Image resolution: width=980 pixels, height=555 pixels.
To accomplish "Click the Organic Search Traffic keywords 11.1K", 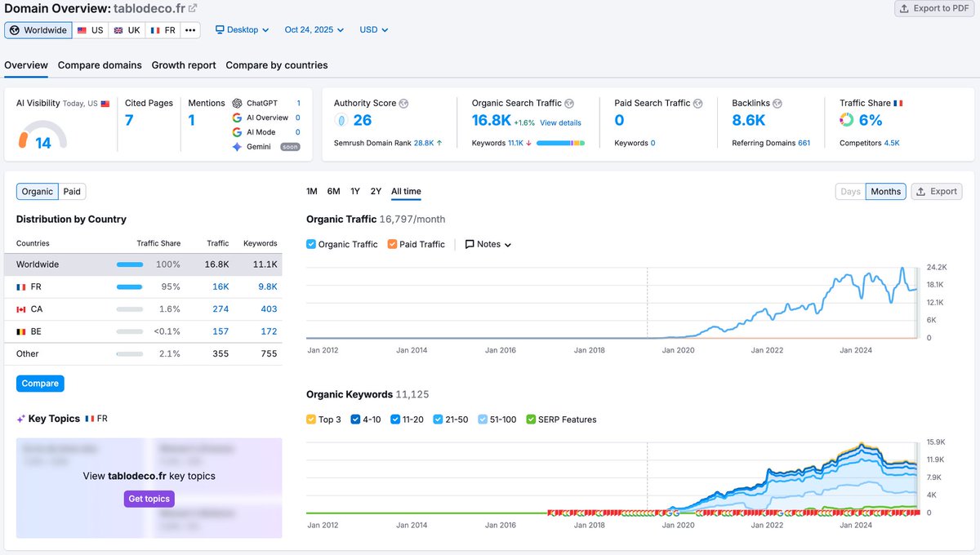I will point(515,143).
